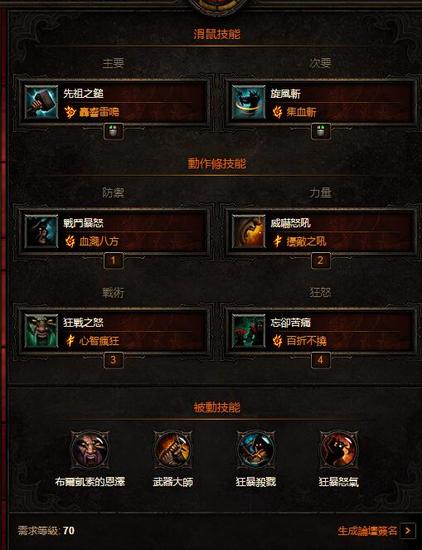Click left mouse button slot indicator
The image size is (422, 550).
tap(114, 131)
